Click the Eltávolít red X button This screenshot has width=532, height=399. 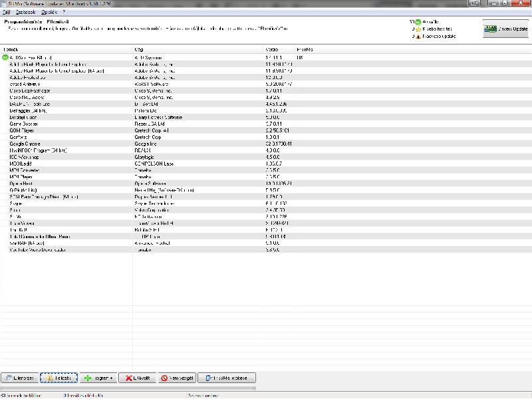(138, 378)
